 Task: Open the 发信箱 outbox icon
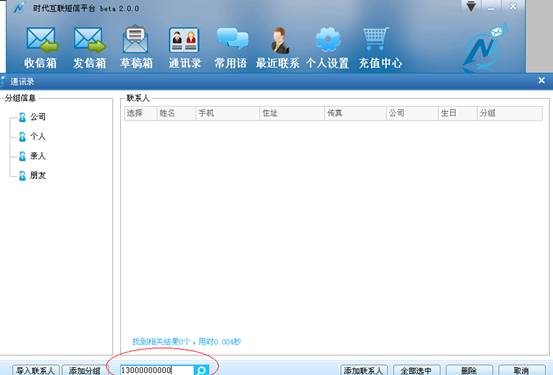[x=90, y=47]
